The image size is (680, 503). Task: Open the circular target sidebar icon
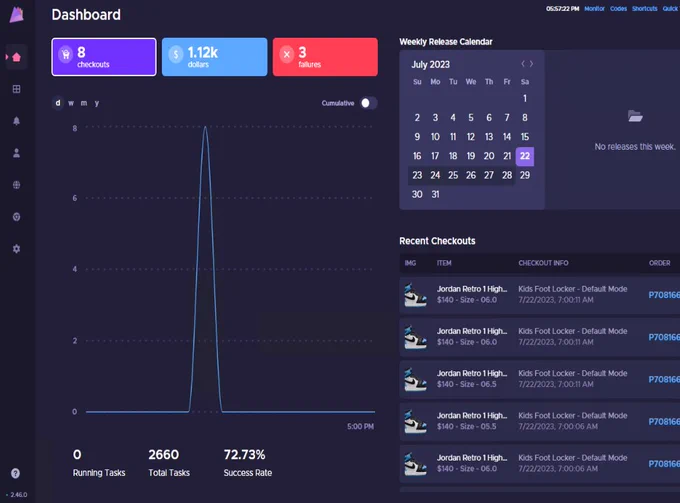coord(16,217)
